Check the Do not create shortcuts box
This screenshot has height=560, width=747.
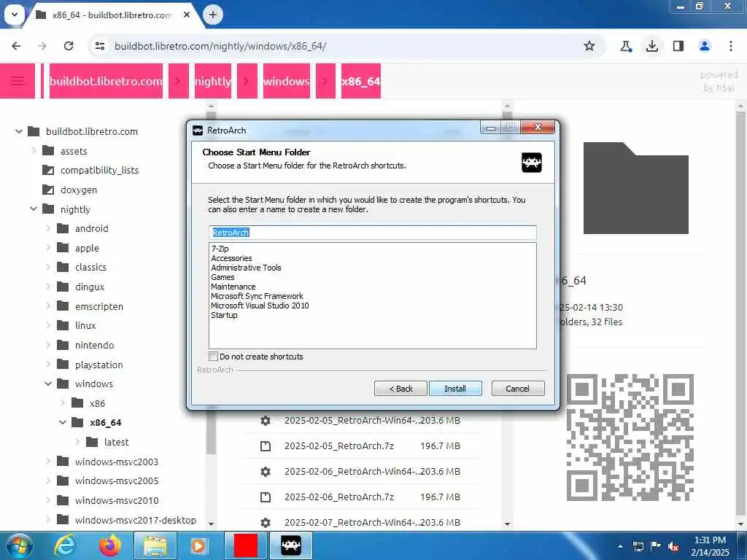pyautogui.click(x=214, y=356)
